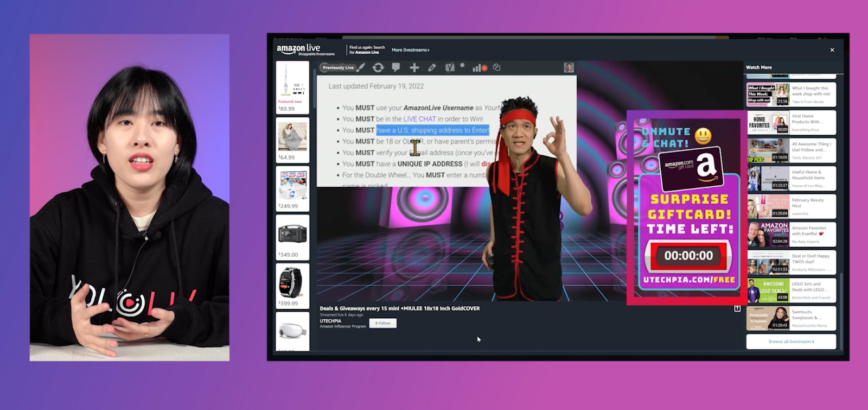The image size is (868, 410).
Task: Open the LIVE CHAT hyperlink in rules
Action: coord(419,119)
